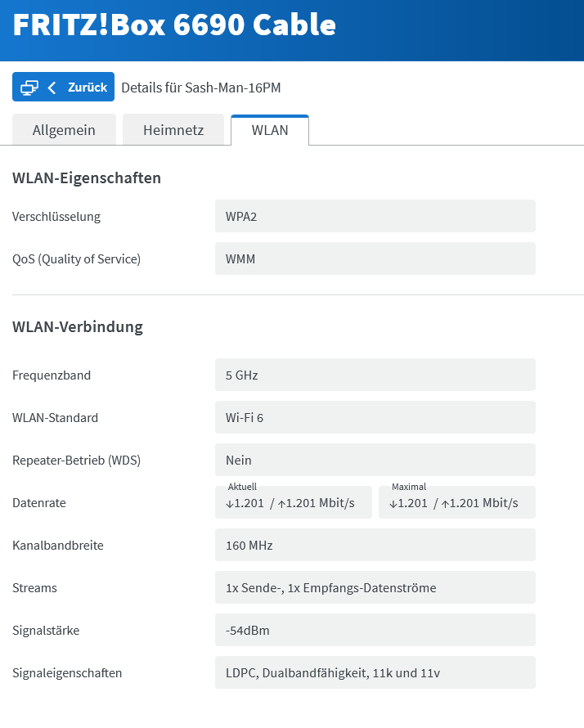This screenshot has height=728, width=584.
Task: Click the Signaleigenschaften field with LDPC
Action: (x=375, y=673)
